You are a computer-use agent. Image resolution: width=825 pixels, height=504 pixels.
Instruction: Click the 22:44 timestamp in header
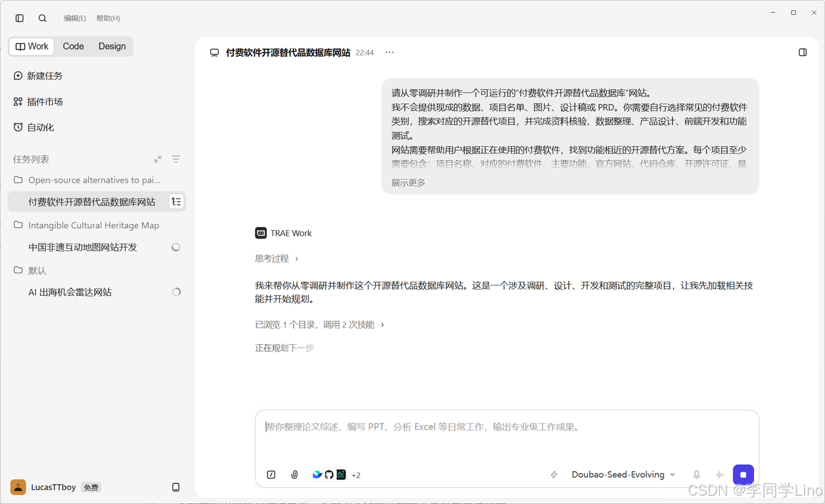pos(365,53)
